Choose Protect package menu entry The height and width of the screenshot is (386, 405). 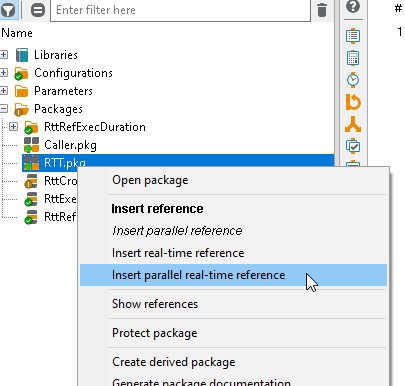click(x=155, y=333)
